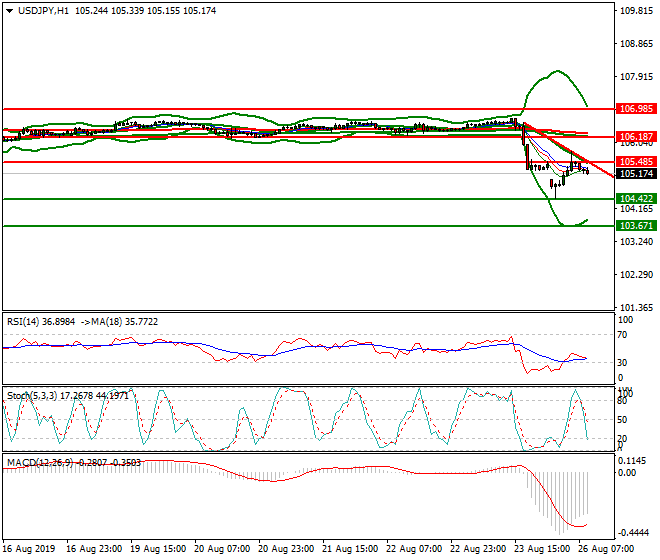Click the 106.985 red price level label
This screenshot has height=560, width=660.
pyautogui.click(x=636, y=109)
